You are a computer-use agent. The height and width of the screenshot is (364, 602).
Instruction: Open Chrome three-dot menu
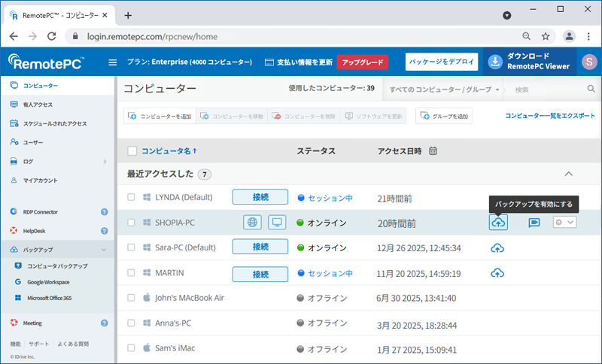point(588,36)
